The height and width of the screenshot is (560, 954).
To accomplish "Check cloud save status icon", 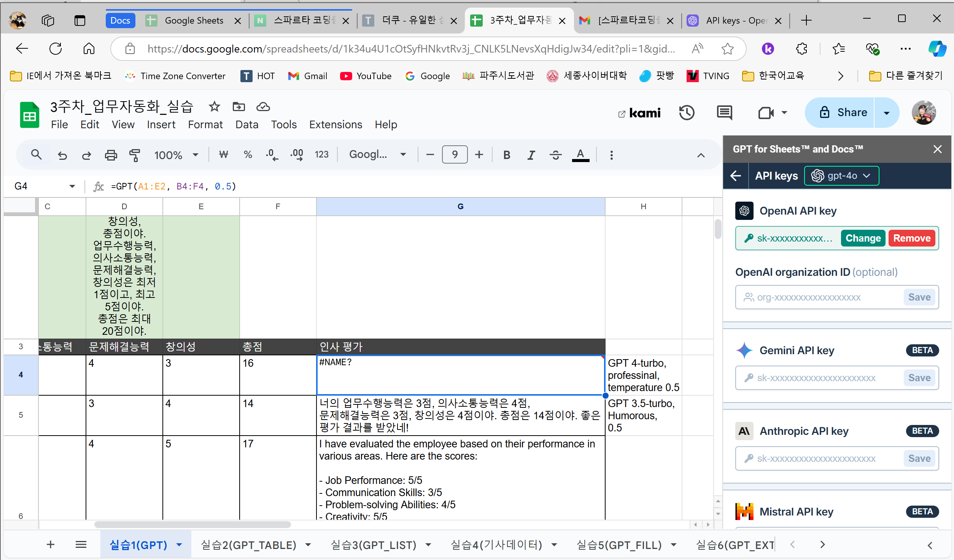I will (263, 107).
